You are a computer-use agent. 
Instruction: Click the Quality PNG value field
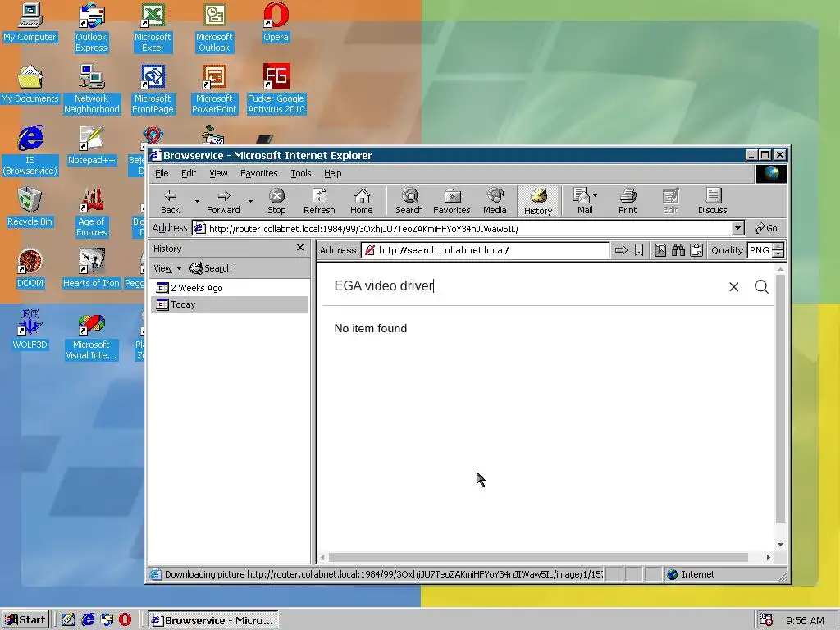760,250
